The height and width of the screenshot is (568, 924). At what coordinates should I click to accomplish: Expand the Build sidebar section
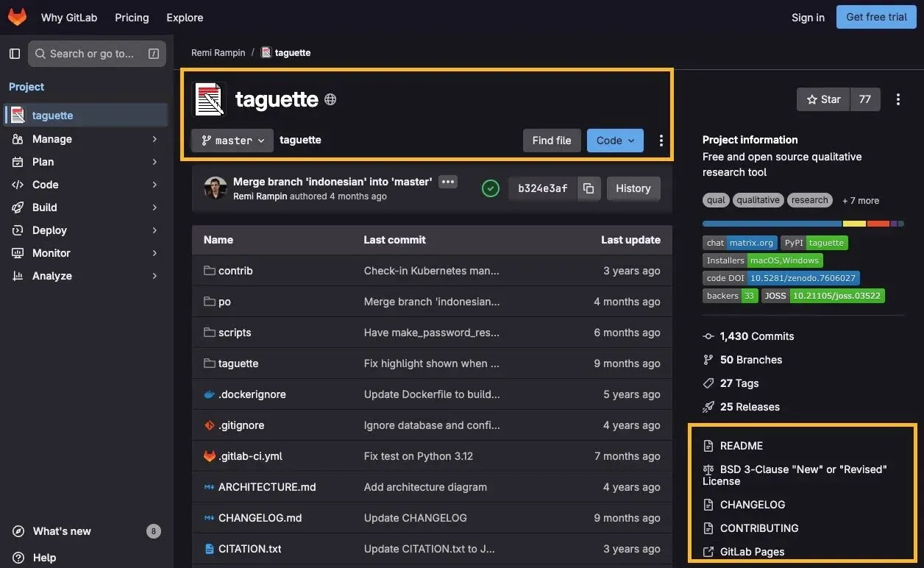point(86,207)
